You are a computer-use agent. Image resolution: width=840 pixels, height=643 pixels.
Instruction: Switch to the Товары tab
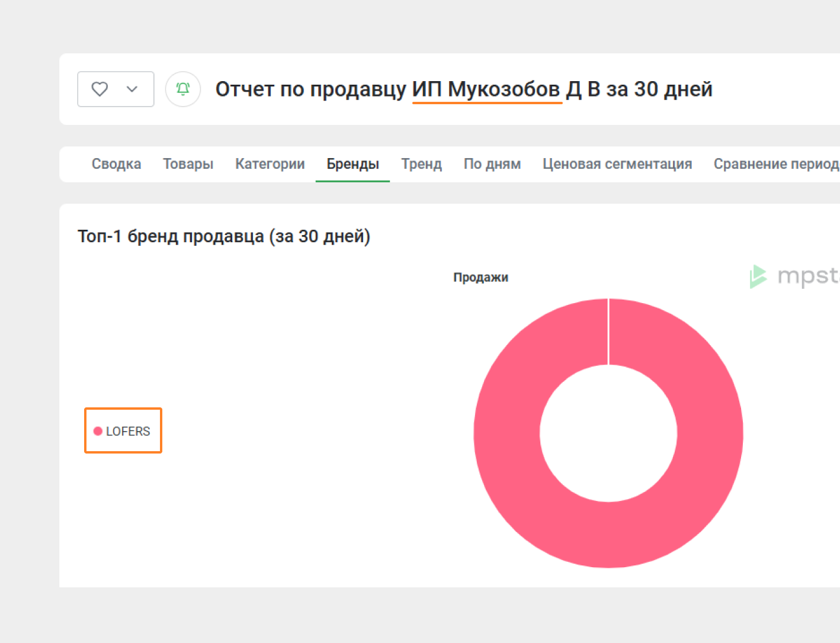[188, 164]
